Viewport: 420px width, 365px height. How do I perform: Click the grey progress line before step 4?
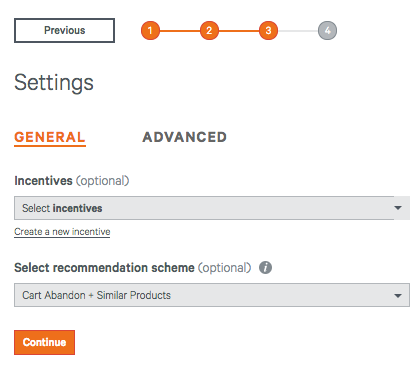pyautogui.click(x=298, y=31)
